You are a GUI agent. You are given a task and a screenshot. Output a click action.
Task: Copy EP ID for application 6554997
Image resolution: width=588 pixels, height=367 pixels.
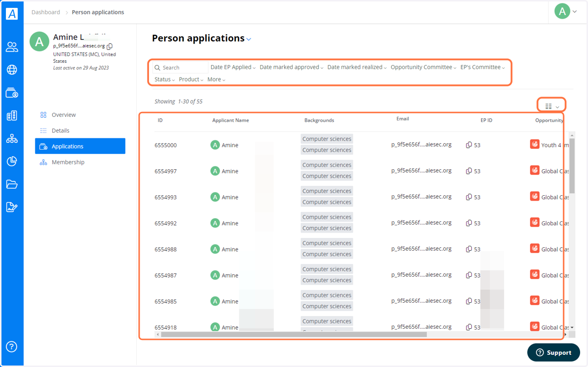[469, 171]
